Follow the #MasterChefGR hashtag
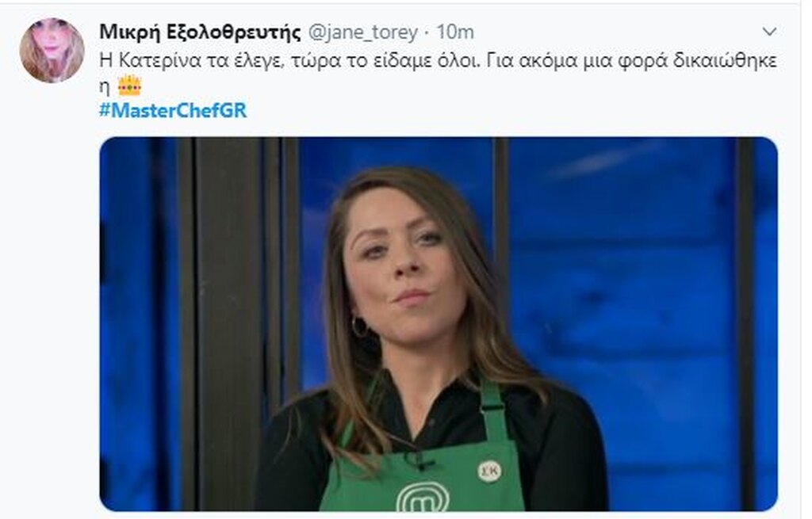Viewport: 812px width, 519px height. pyautogui.click(x=173, y=110)
